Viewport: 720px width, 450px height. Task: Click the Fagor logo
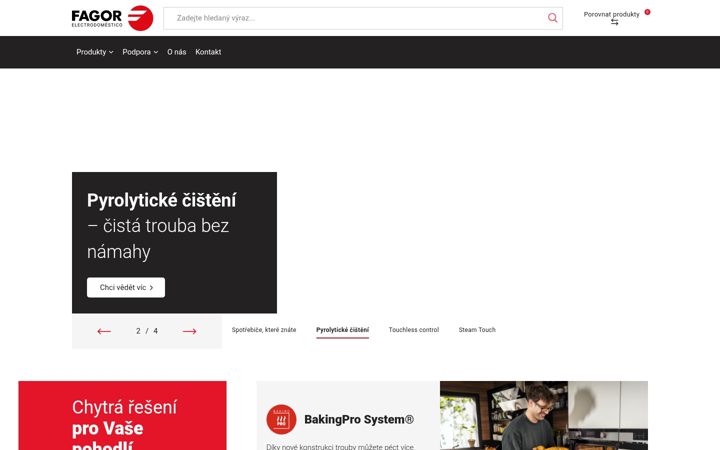coord(112,18)
